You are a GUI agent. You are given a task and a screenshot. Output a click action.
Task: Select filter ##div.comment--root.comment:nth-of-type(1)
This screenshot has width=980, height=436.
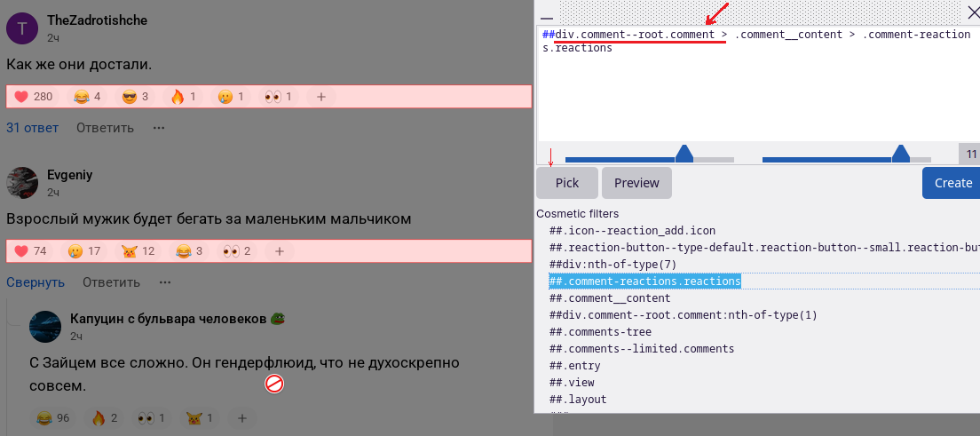(x=684, y=315)
